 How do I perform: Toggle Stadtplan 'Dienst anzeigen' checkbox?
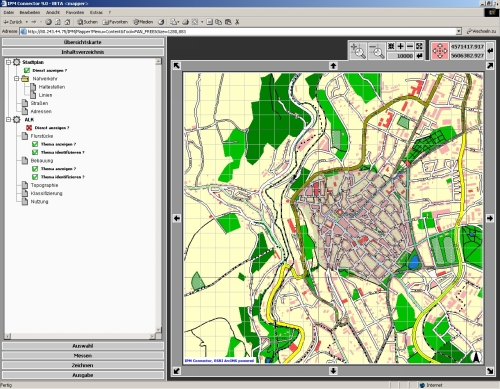(27, 70)
